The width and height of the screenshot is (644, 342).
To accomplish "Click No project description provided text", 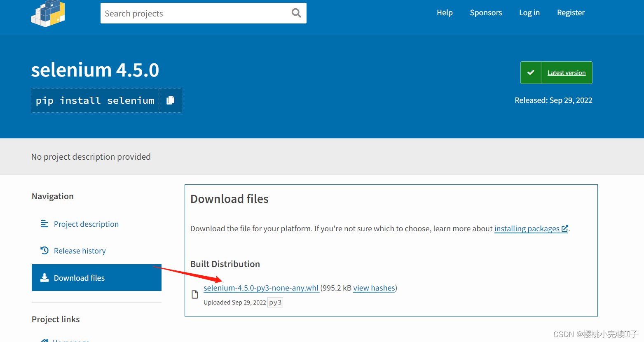I will pos(91,157).
